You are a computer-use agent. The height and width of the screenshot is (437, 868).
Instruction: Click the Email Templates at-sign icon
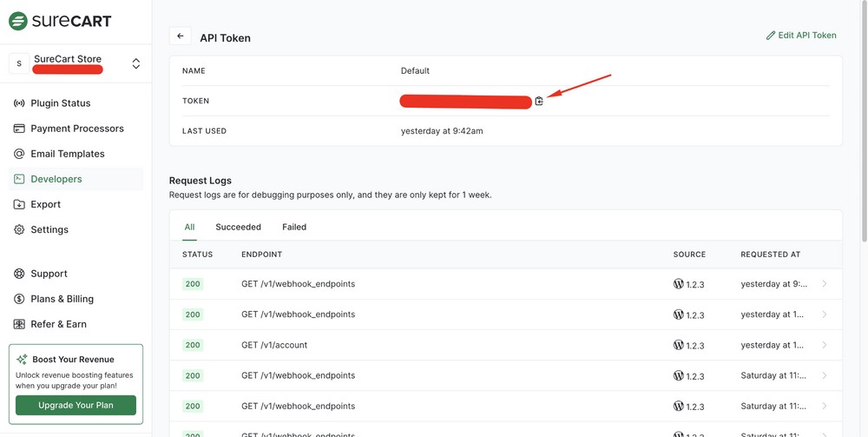(x=19, y=154)
